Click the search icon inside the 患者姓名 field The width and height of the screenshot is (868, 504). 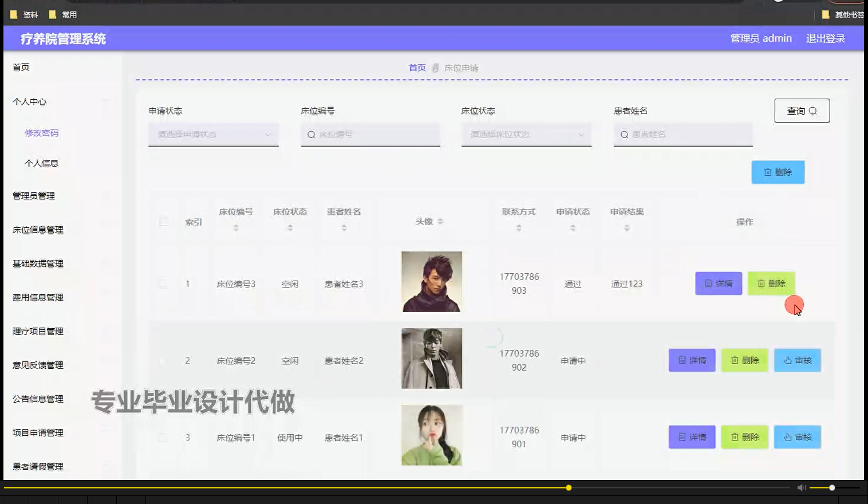[624, 135]
